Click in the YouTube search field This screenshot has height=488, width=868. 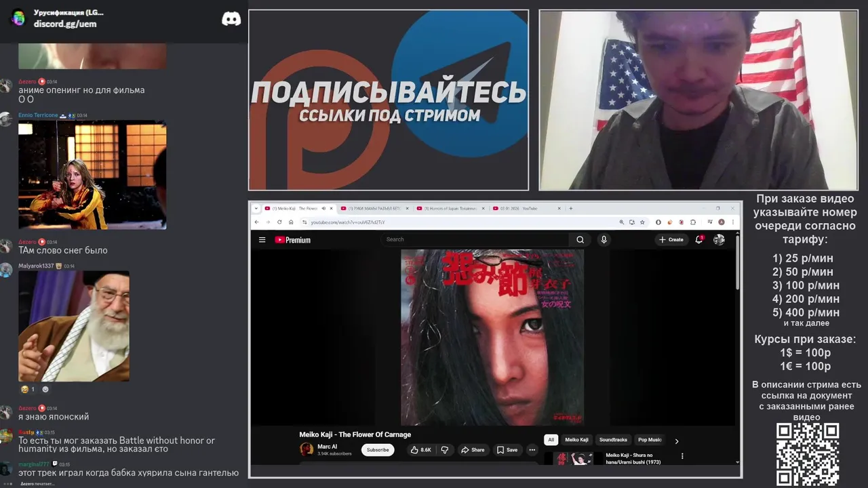(475, 239)
